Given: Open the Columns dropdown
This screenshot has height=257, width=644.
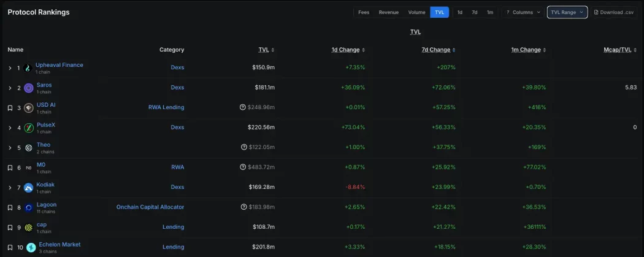Looking at the screenshot, I should (x=523, y=12).
